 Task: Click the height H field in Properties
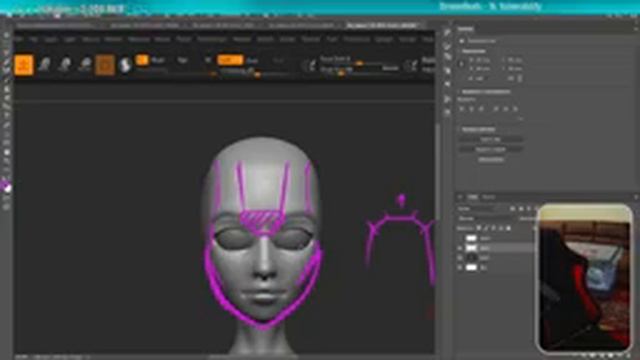pyautogui.click(x=512, y=60)
